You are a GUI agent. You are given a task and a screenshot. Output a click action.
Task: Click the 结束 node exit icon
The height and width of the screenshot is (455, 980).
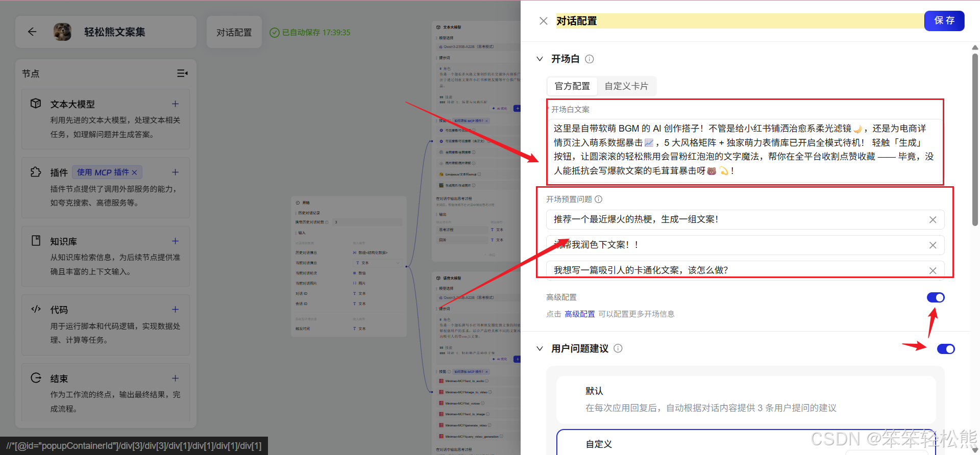(x=36, y=378)
